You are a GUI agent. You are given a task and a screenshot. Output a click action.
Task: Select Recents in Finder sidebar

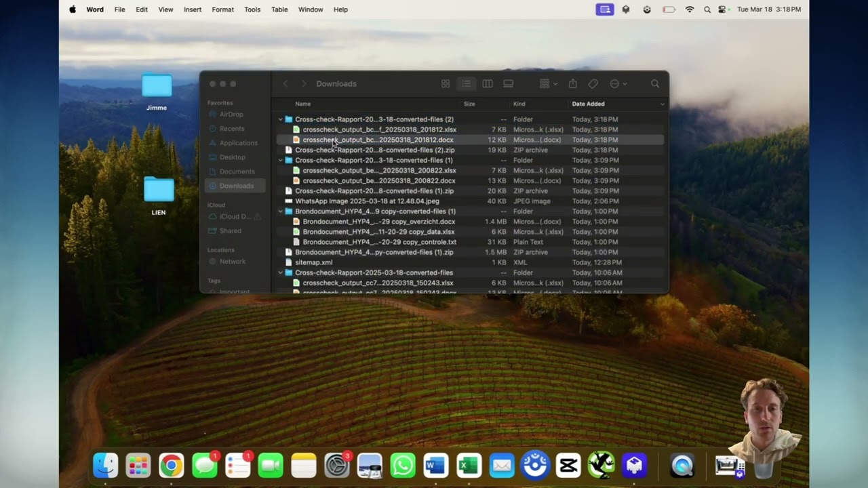coord(232,129)
